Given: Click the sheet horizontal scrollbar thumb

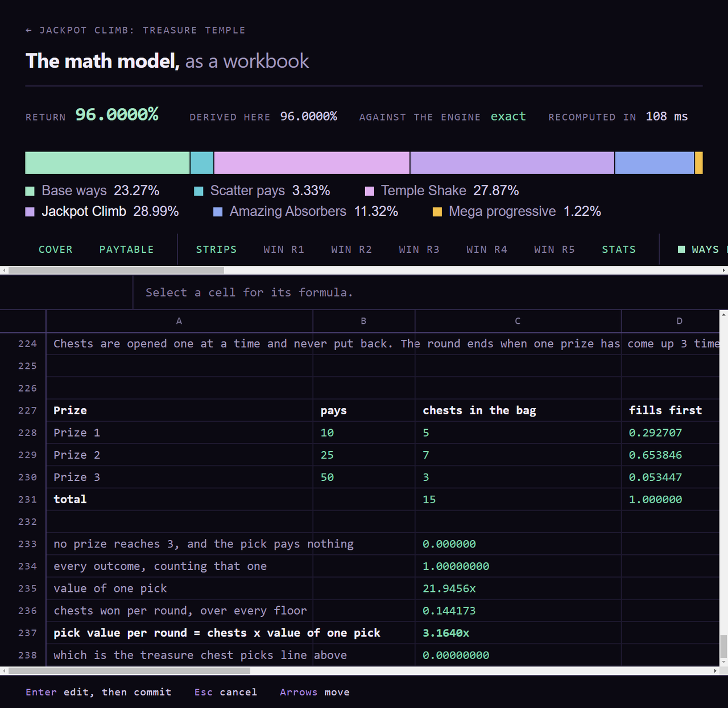Looking at the screenshot, I should coord(129,670).
